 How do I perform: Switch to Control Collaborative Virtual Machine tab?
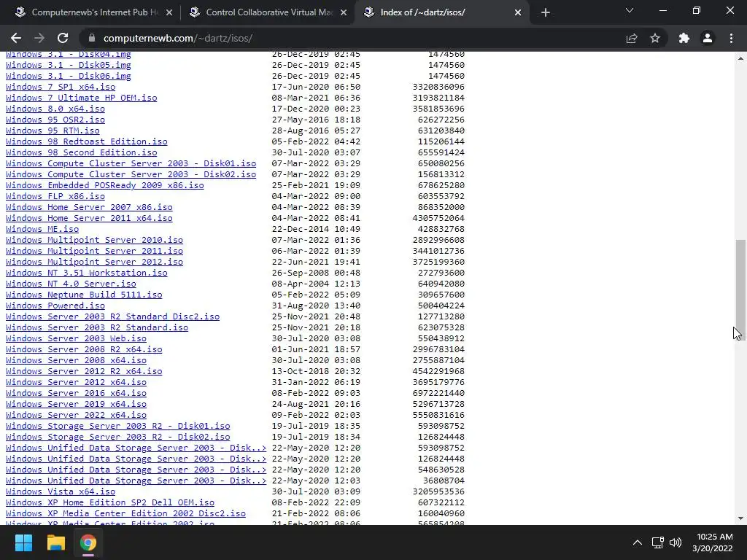tap(267, 12)
